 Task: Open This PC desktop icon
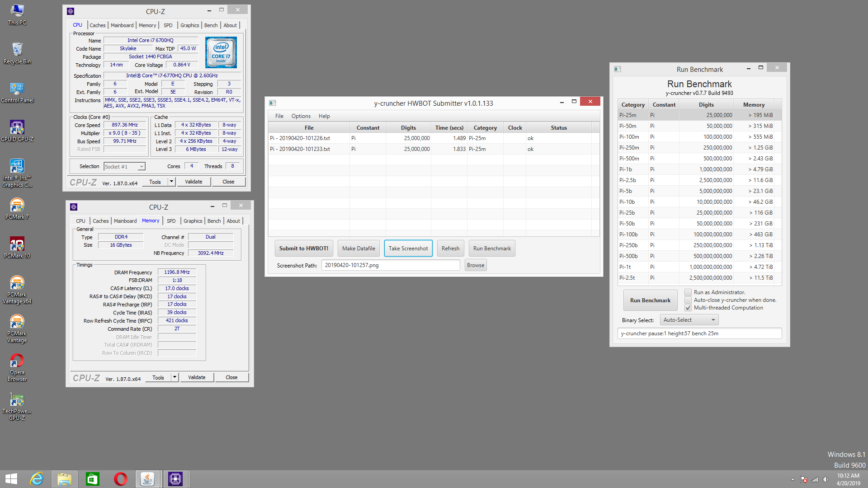17,14
